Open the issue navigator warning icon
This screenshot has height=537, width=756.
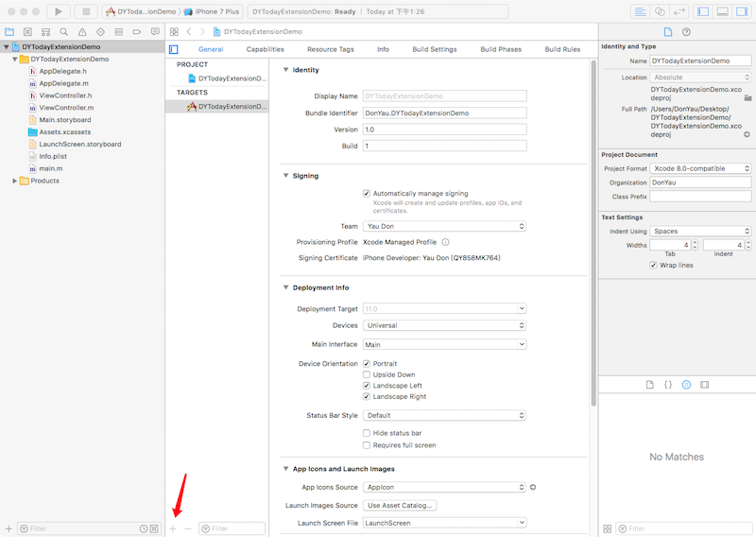click(x=82, y=32)
